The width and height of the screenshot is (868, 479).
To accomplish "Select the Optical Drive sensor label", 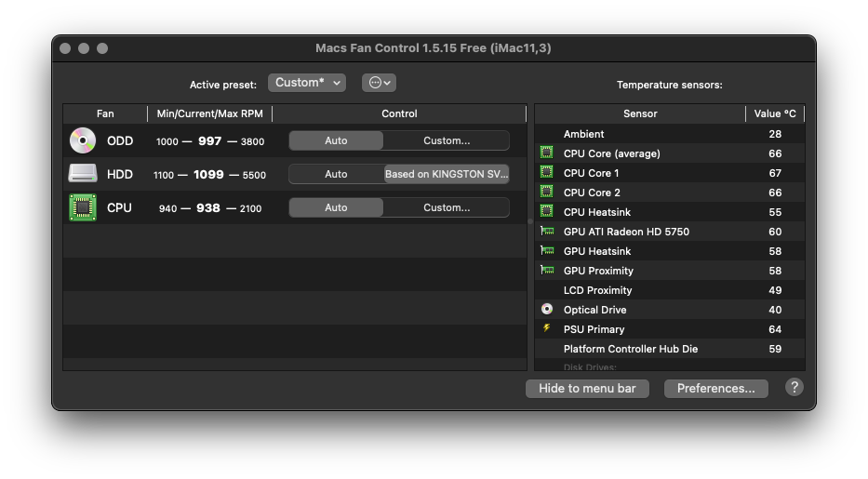I will (595, 310).
